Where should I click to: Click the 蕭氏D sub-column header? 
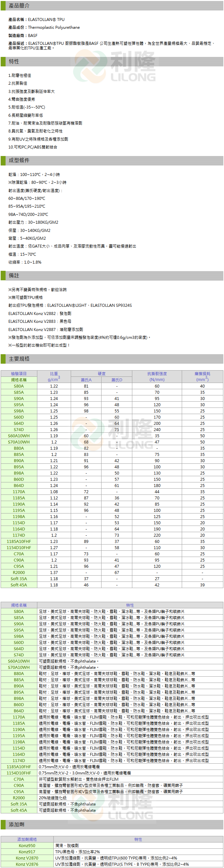coord(117,380)
